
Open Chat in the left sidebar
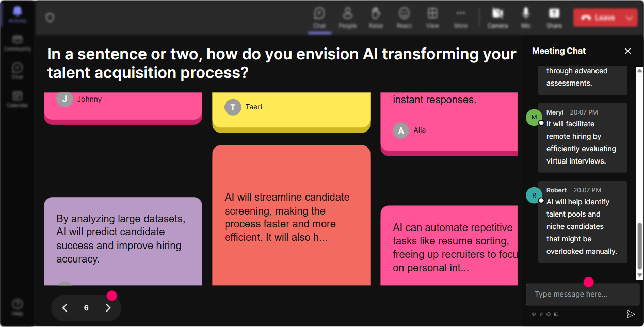pyautogui.click(x=18, y=71)
